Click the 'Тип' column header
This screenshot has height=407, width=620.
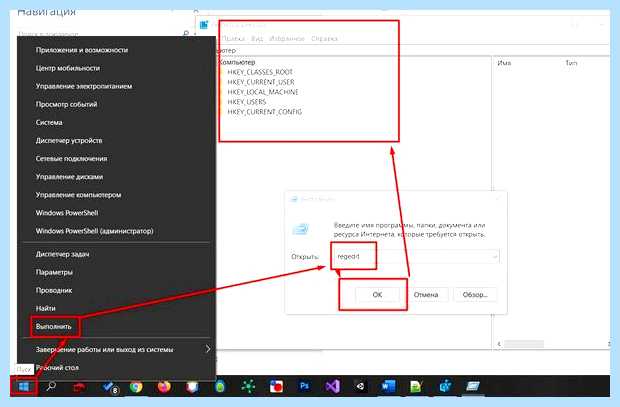[x=571, y=63]
